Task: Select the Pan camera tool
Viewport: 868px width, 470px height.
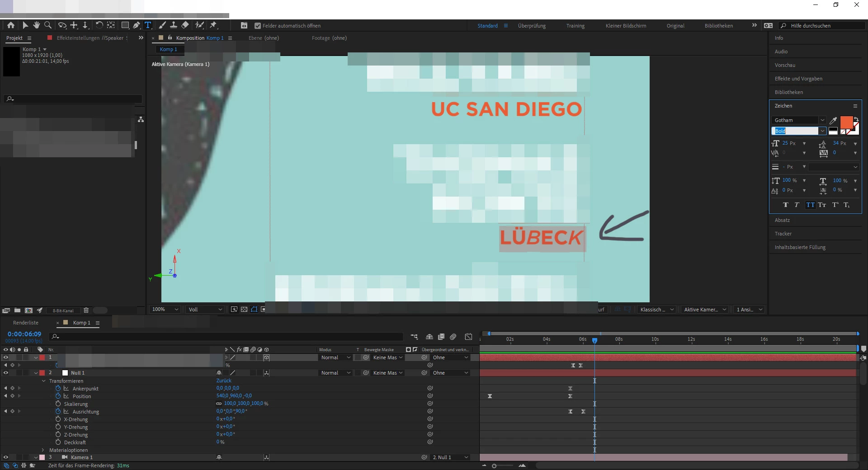Action: click(x=74, y=25)
